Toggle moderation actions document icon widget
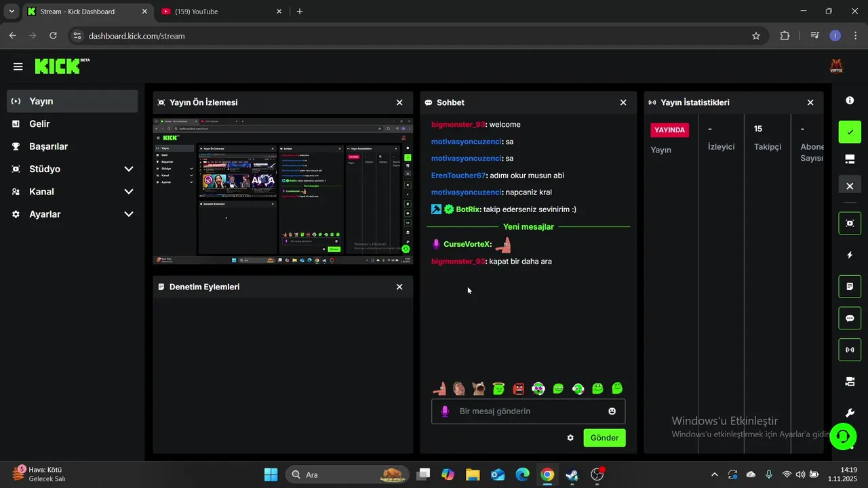Viewport: 868px width, 488px height. point(850,287)
